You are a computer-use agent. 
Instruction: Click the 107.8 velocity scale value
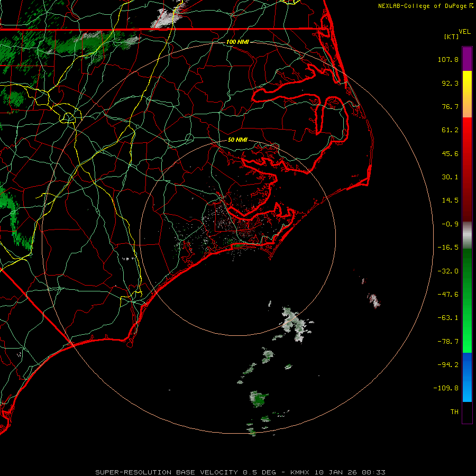tap(448, 59)
